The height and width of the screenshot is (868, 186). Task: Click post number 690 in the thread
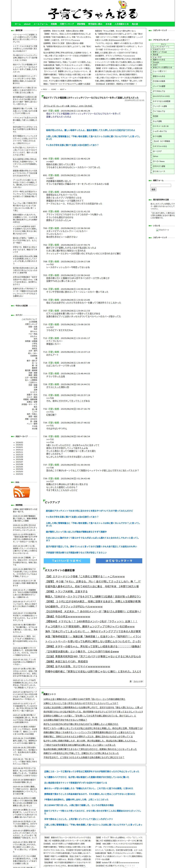[x=45, y=159]
